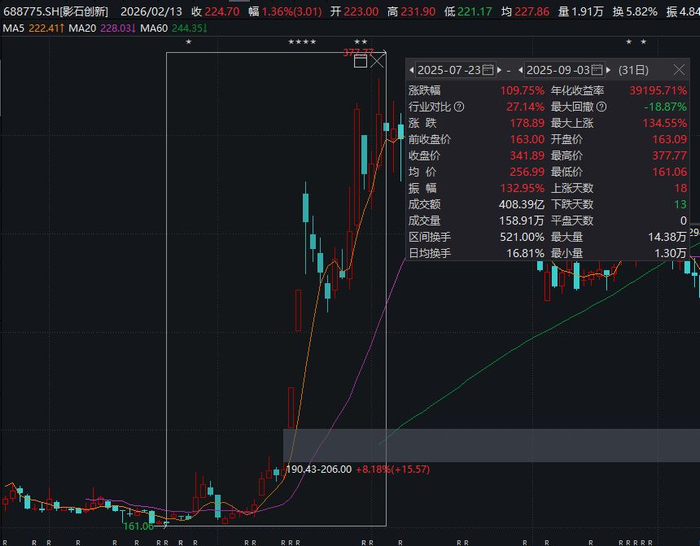Screen dimensions: 700x546
Task: Click the turnover value 5.82% in the header
Action: click(x=641, y=12)
